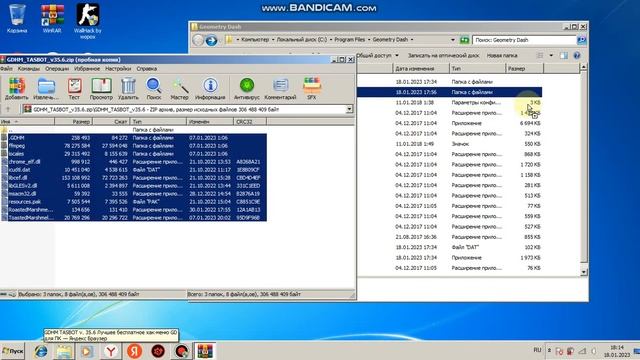
Task: Click the Извлечь (Extract) toolbar icon
Action: (46, 89)
